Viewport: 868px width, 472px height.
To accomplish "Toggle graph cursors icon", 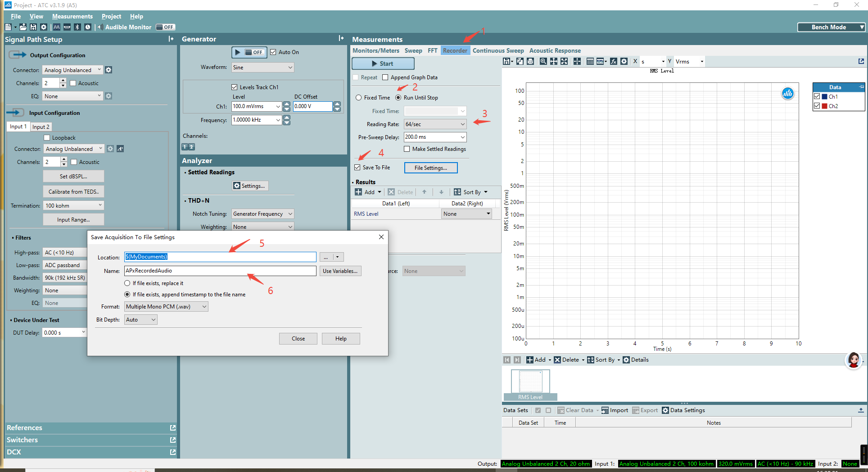I will [577, 61].
